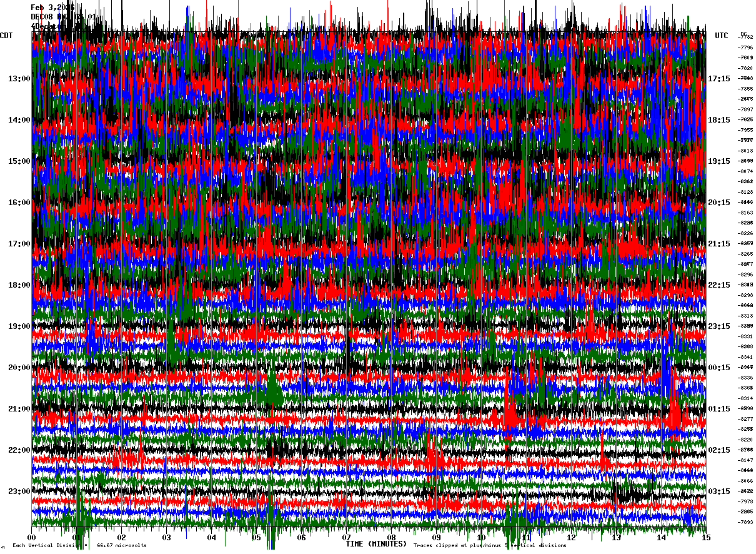Click the 13:00 CDT time label
This screenshot has height=554, width=756.
click(19, 79)
